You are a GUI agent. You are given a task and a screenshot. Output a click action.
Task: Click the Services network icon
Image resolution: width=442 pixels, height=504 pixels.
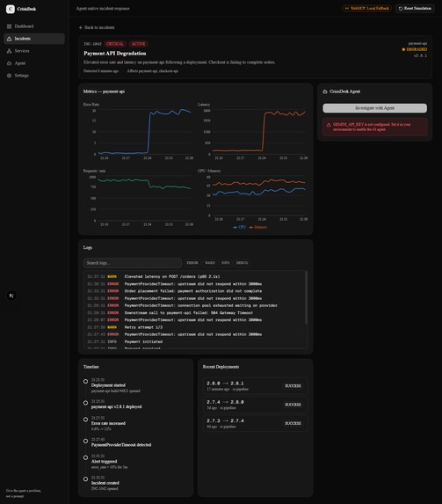click(9, 51)
